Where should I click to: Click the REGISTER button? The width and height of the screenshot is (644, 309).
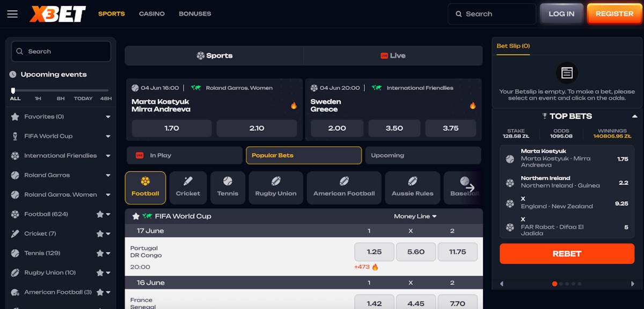(614, 14)
